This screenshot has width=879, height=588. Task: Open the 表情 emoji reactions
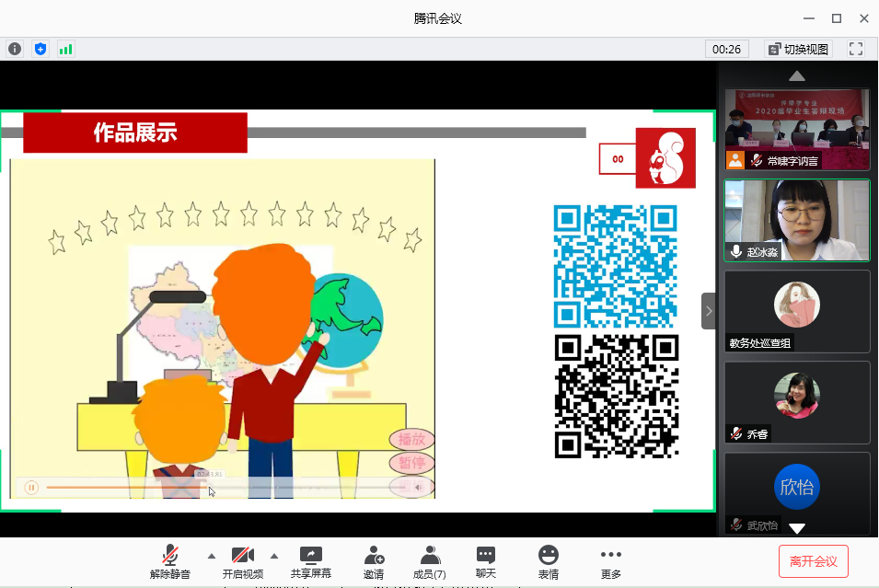(x=549, y=562)
